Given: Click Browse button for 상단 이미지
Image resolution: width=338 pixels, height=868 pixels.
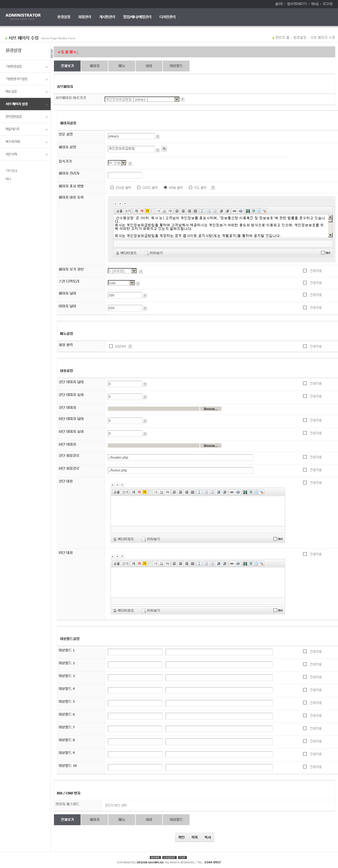Looking at the screenshot, I should [x=211, y=409].
